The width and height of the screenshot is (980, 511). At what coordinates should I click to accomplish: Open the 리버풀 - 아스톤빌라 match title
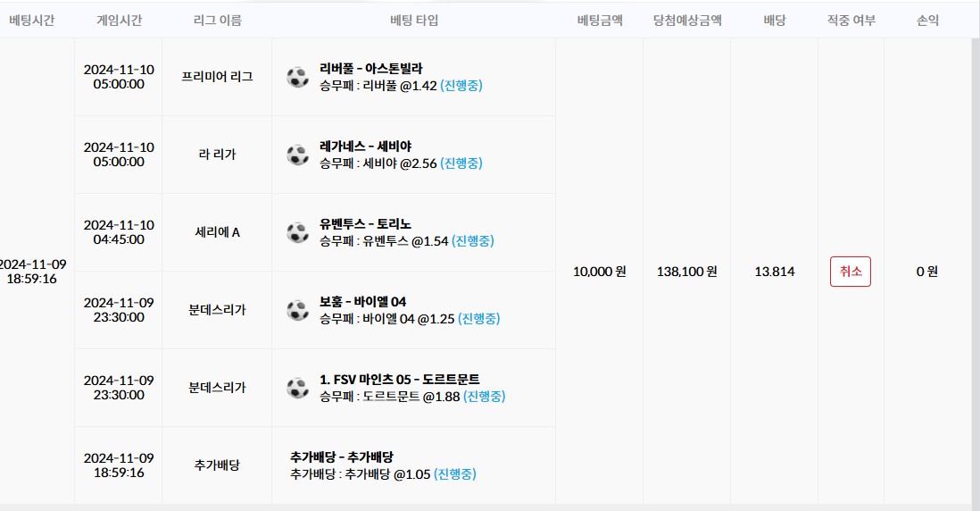point(370,68)
